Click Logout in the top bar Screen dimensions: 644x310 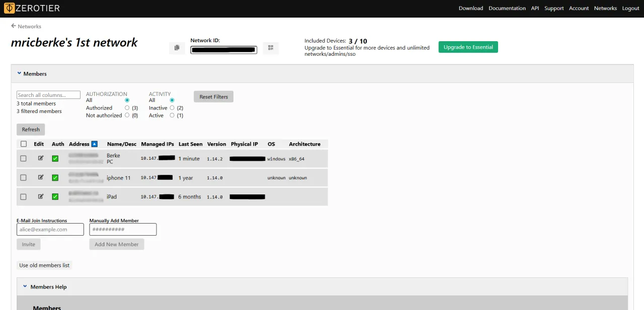631,9
